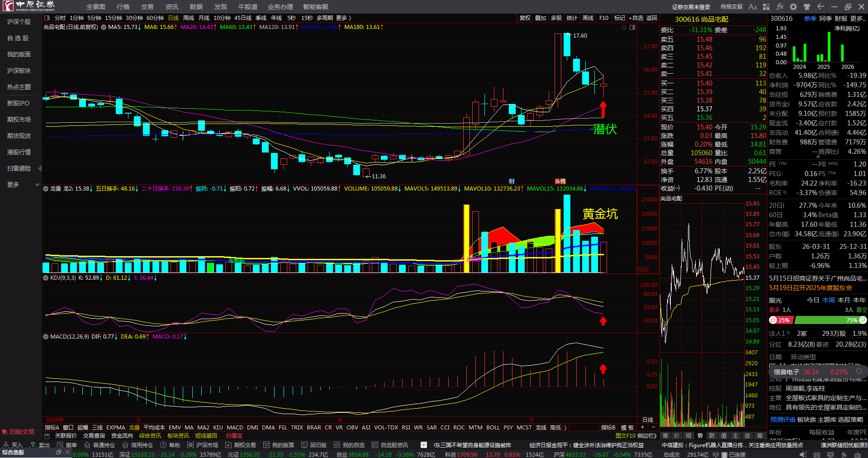
Task: Click the skin theme shirt icon
Action: tap(807, 7)
